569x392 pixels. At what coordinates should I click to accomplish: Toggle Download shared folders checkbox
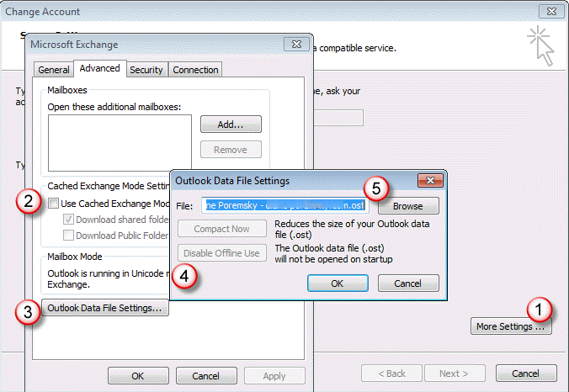pyautogui.click(x=68, y=219)
